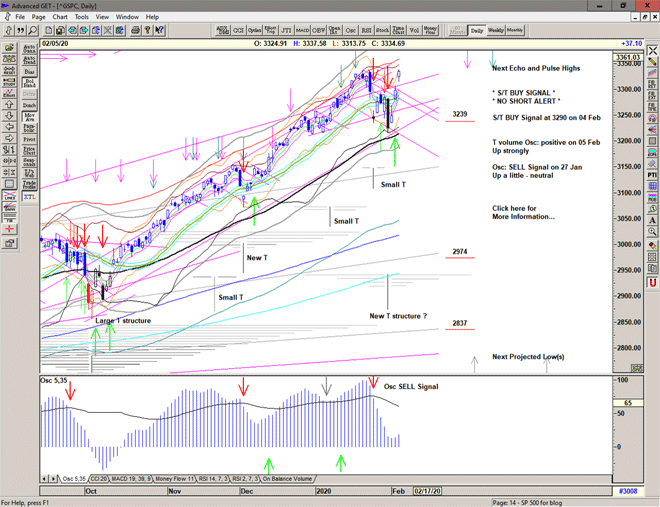Viewport: 660px width, 507px height.
Task: Open the Page menu
Action: tap(38, 17)
